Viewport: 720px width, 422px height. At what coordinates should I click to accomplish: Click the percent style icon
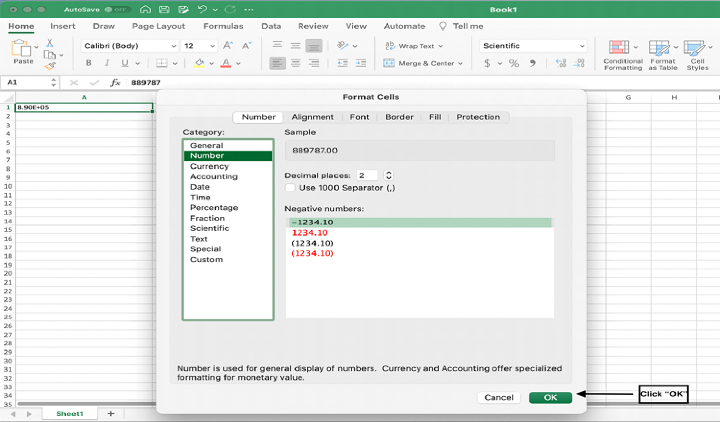[x=514, y=63]
